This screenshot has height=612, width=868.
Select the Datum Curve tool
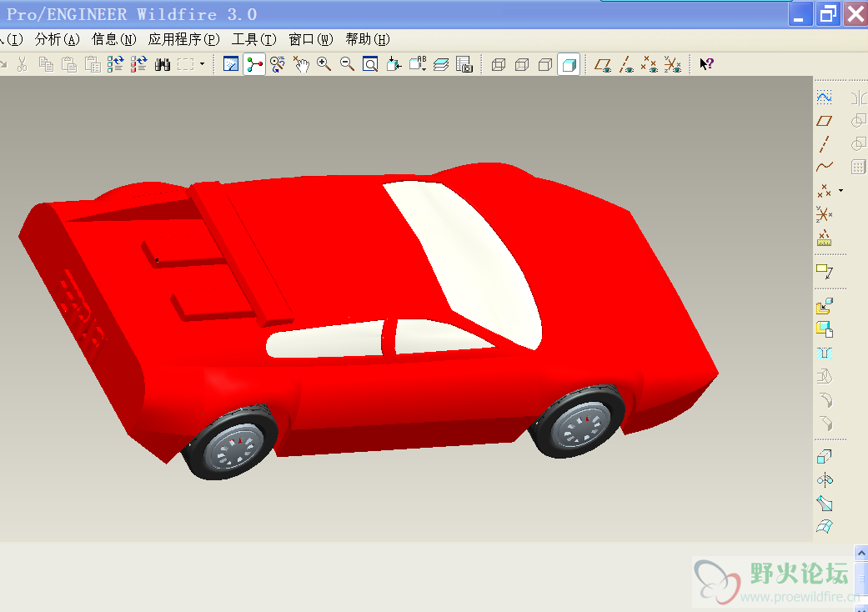[x=825, y=166]
